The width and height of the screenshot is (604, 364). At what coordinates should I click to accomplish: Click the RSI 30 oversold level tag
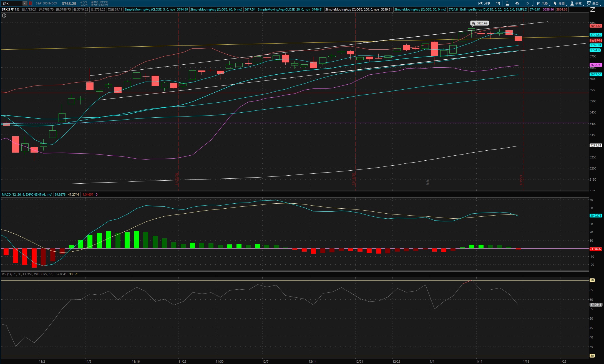[592, 356]
